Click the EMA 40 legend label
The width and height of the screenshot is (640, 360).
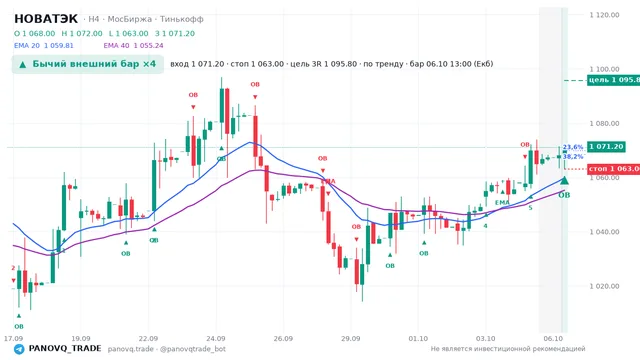tap(116, 46)
